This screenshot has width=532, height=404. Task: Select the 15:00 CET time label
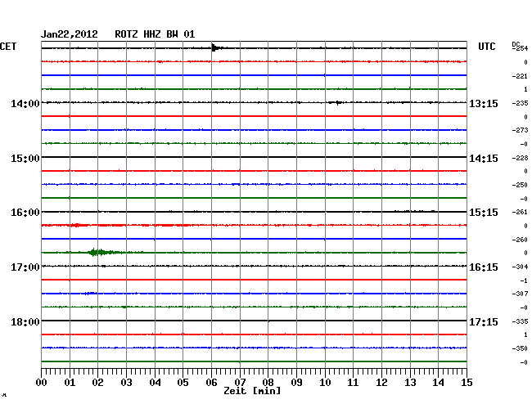coord(25,159)
